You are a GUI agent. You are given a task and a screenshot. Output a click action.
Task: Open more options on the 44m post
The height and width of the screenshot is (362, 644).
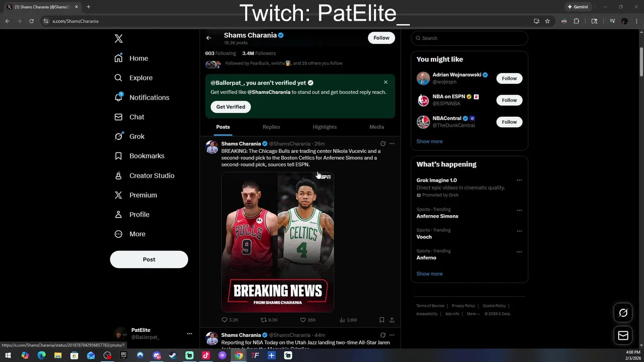coord(392,335)
